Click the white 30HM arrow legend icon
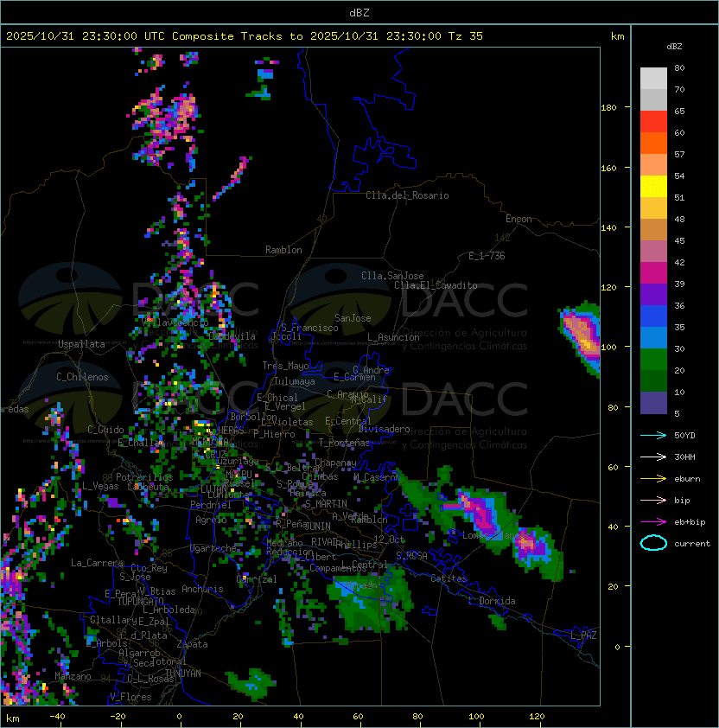This screenshot has width=719, height=728. (x=653, y=457)
